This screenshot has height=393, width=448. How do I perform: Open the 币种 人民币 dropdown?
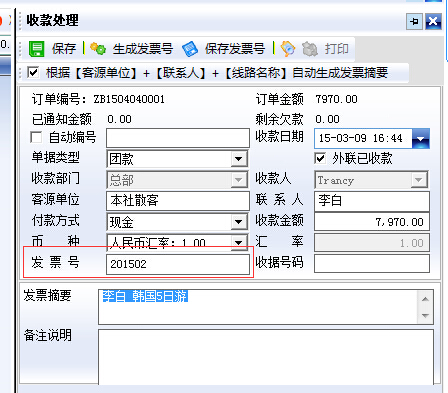coord(239,243)
